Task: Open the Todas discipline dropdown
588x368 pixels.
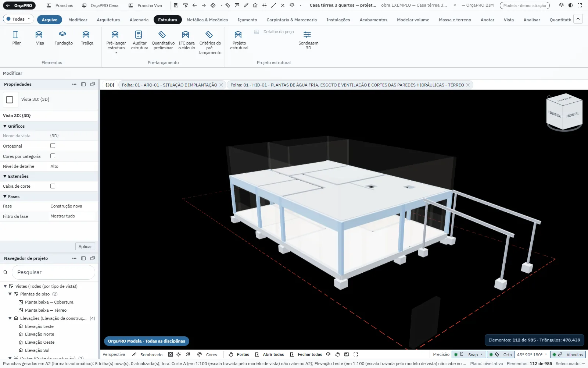Action: coord(18,19)
